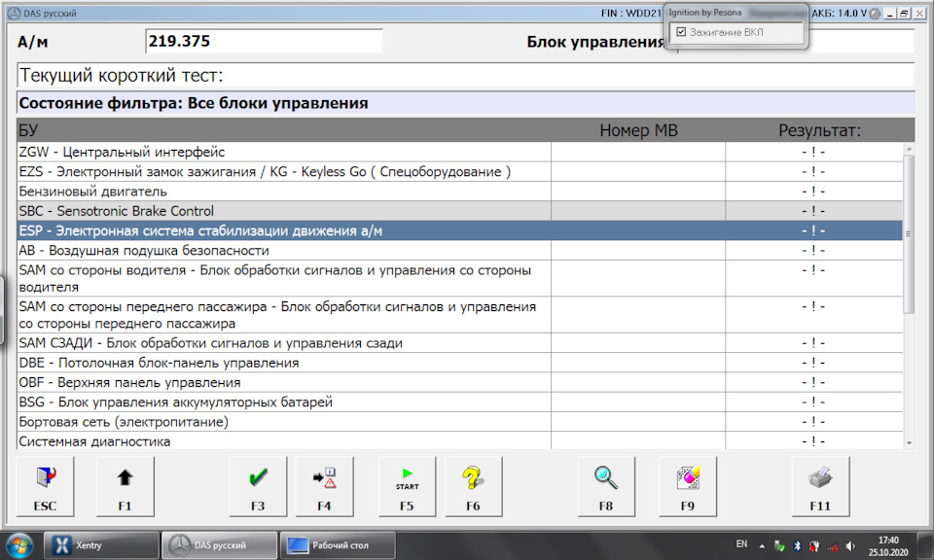
Task: Select ESP - Электронная система стабилизации row
Action: pos(460,230)
